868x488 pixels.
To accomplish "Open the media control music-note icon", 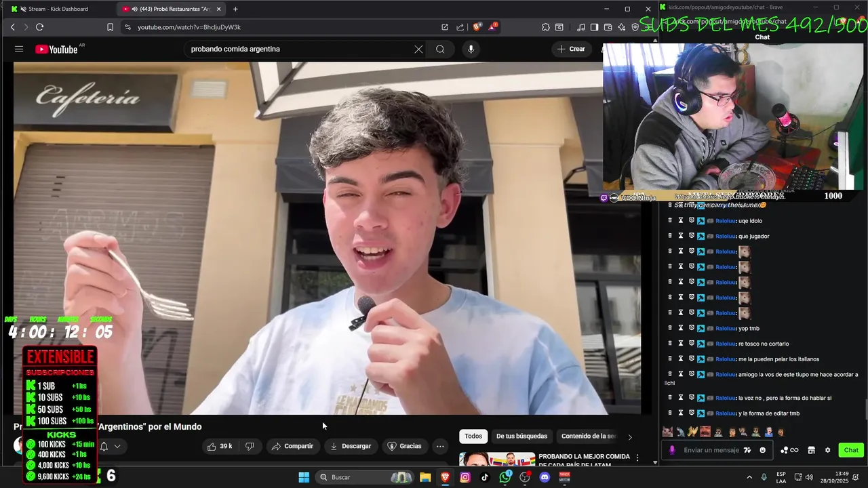I will click(581, 27).
